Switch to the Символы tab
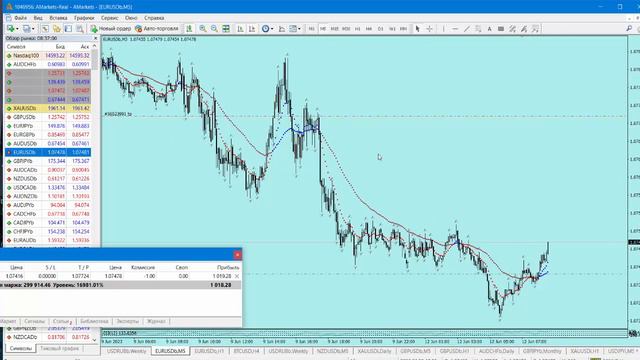 pyautogui.click(x=20, y=349)
